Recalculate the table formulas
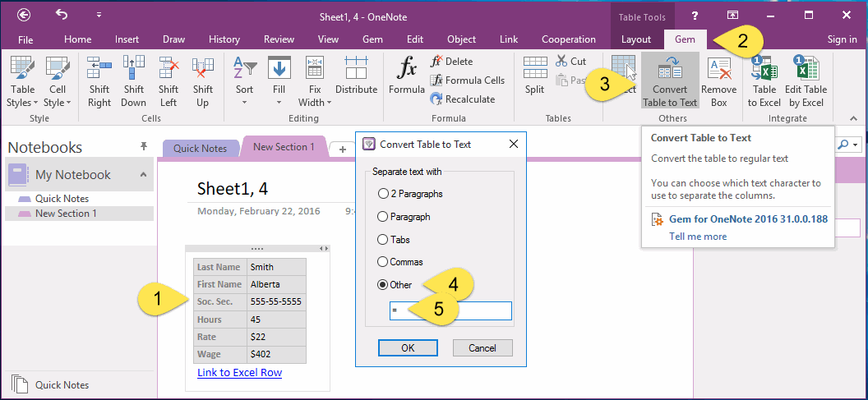Screen dimensions: 868x400 click(x=463, y=99)
